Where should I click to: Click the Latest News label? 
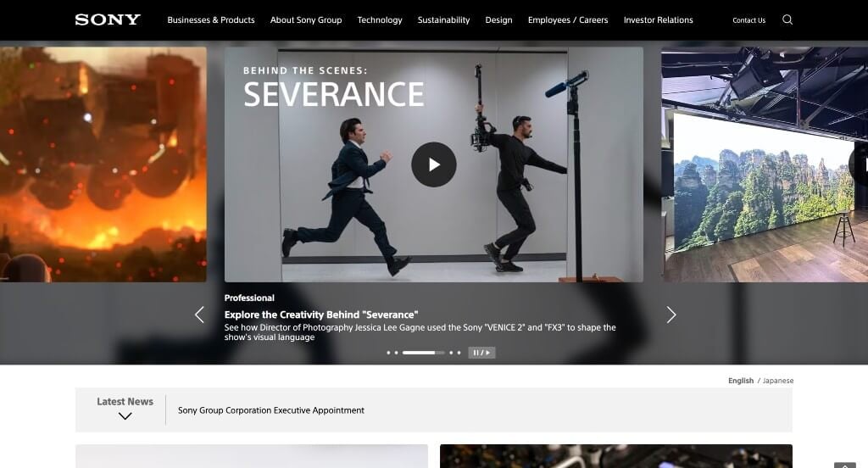click(125, 402)
